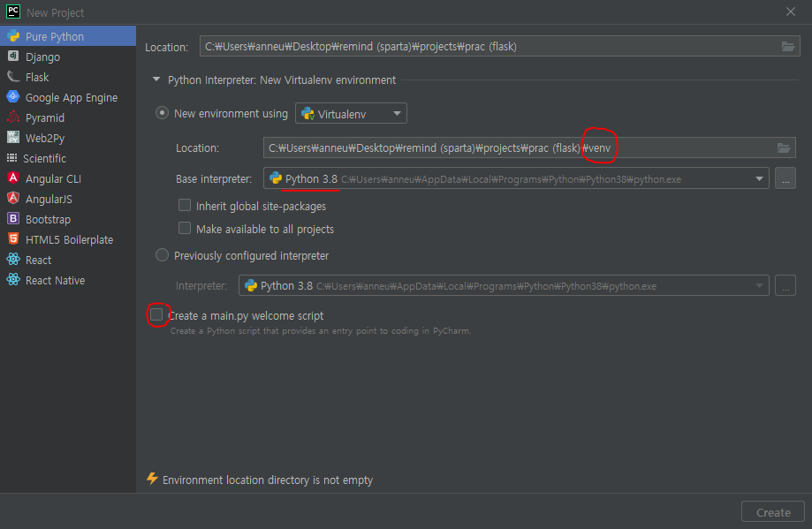812x529 pixels.
Task: Click the PyCharm logo in title bar
Action: (13, 11)
